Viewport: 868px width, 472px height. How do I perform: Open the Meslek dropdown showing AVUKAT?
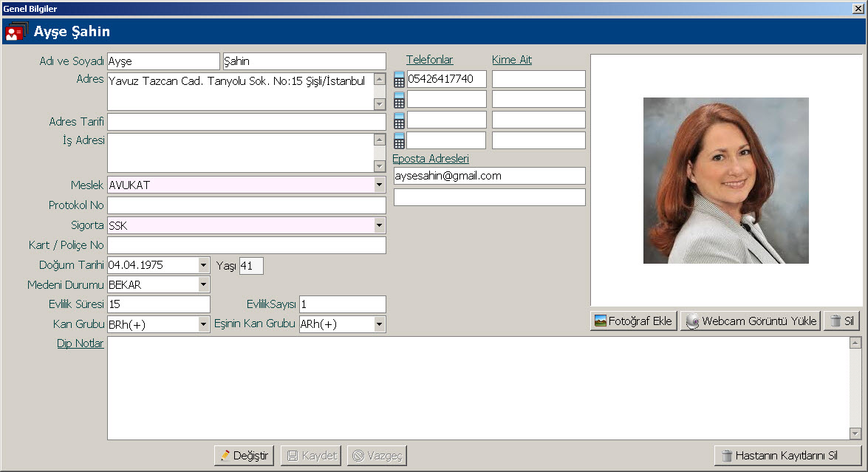point(379,185)
